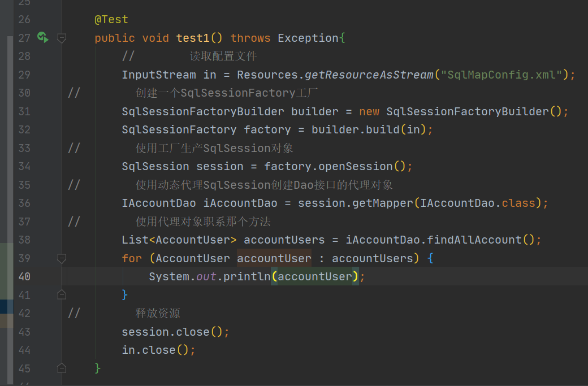The height and width of the screenshot is (386, 588).
Task: Click fold end marker at line 41
Action: tap(62, 295)
